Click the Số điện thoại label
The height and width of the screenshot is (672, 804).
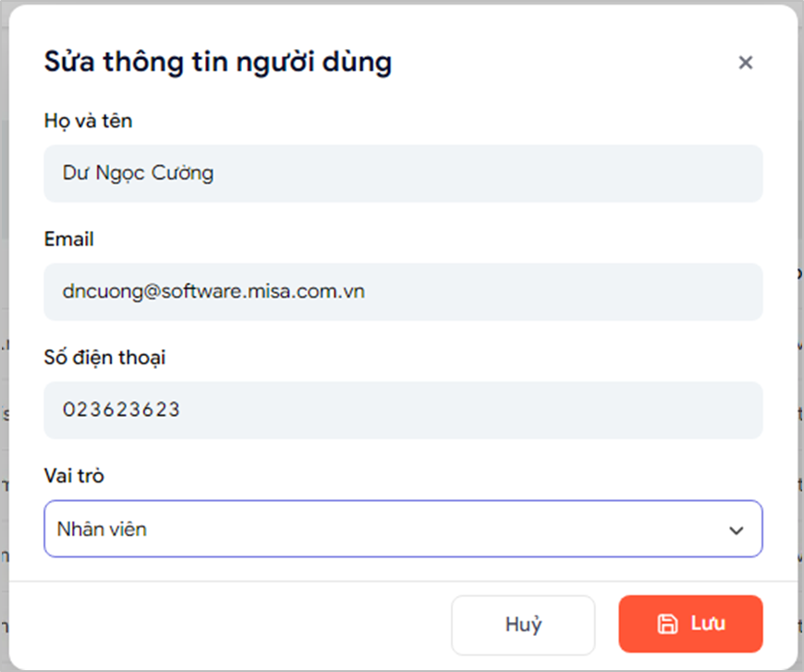pos(104,358)
